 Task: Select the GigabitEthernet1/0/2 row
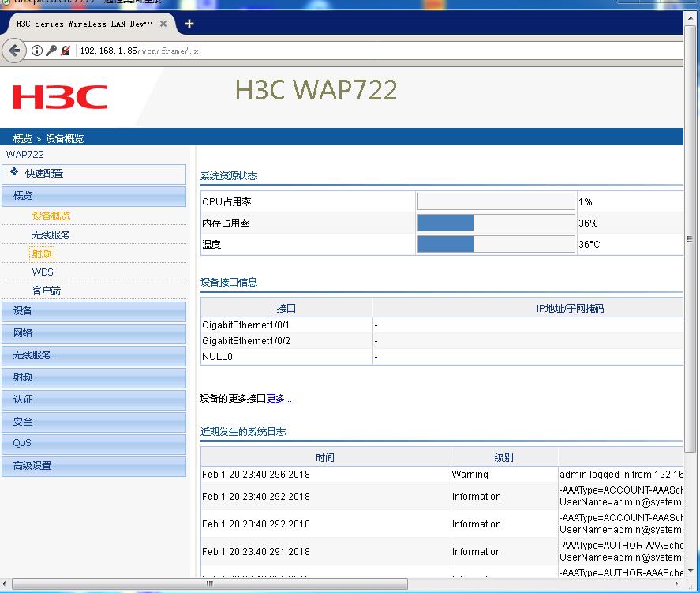[442, 341]
